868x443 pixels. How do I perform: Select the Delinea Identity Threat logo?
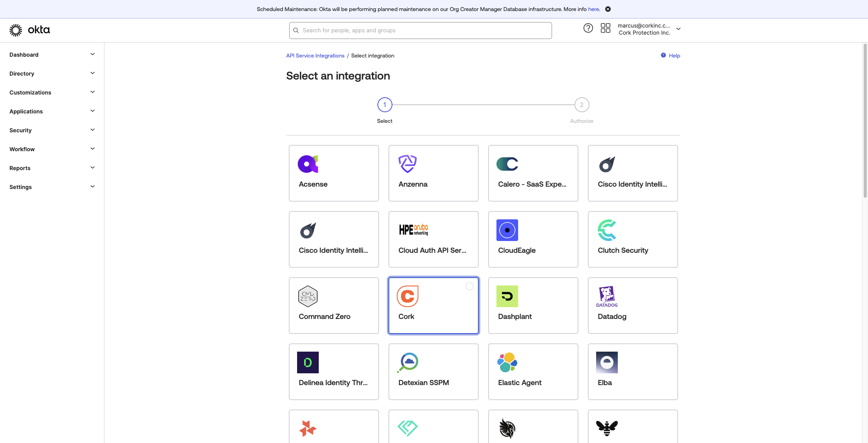pos(308,362)
